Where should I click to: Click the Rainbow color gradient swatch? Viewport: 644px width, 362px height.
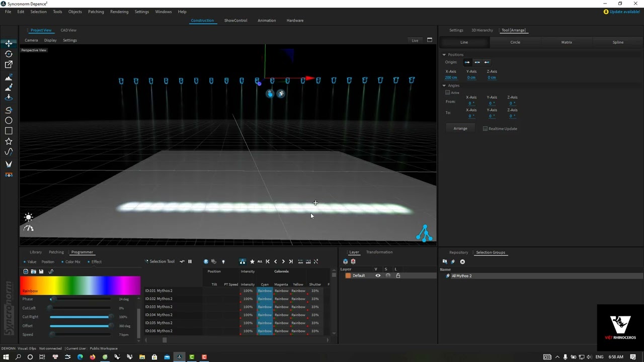click(x=80, y=286)
